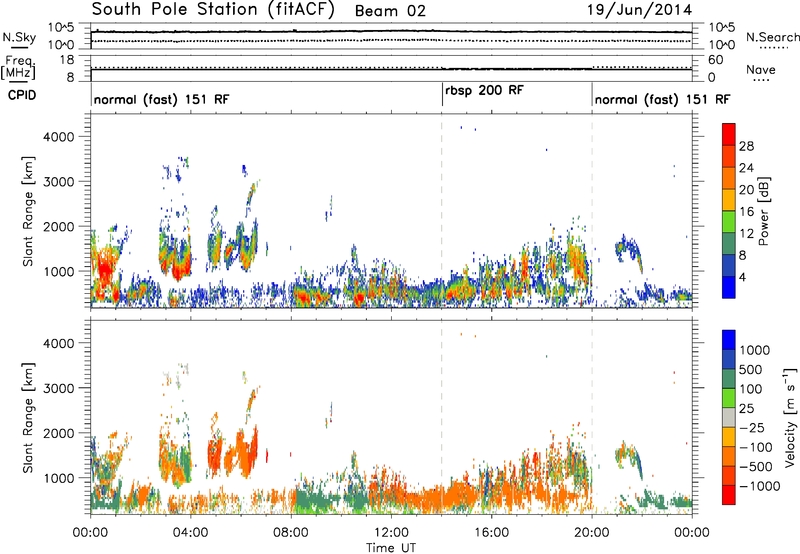
Task: Click the "08:00" time axis tick label
Action: 291,533
